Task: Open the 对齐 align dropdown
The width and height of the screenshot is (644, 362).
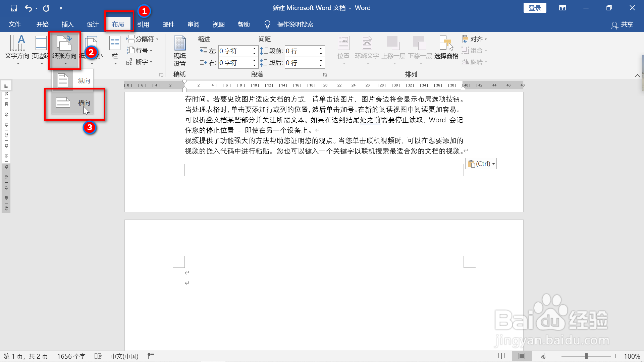Action: coord(475,39)
